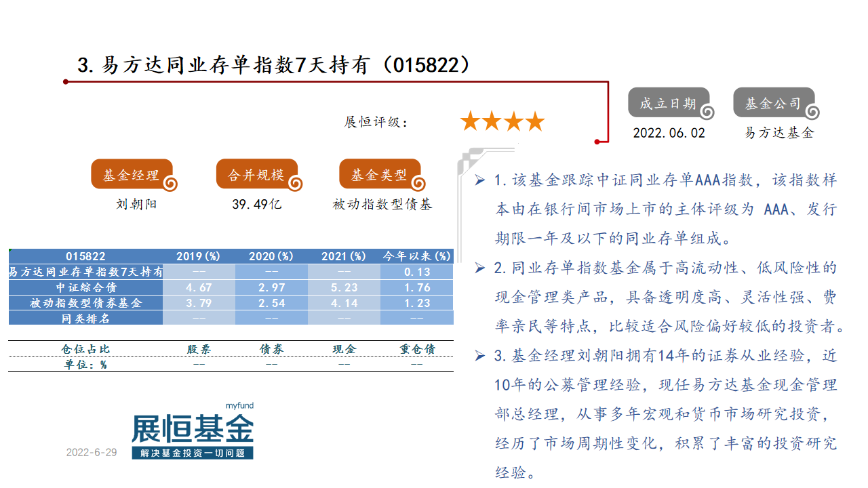Click the date value 2022.06.02
The height and width of the screenshot is (488, 868).
pos(669,133)
